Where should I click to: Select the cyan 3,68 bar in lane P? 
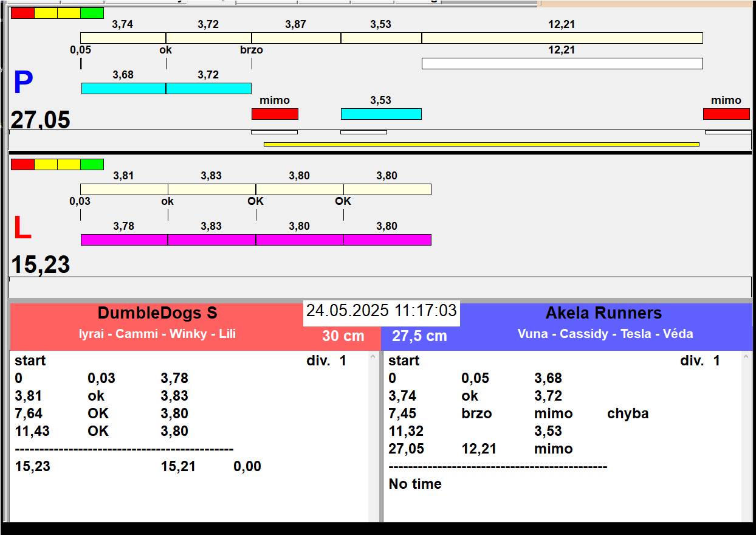(124, 88)
